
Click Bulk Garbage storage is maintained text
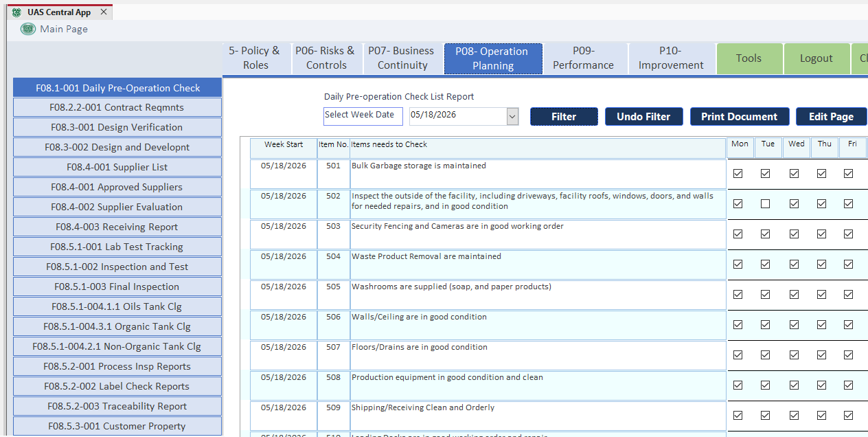coord(419,166)
